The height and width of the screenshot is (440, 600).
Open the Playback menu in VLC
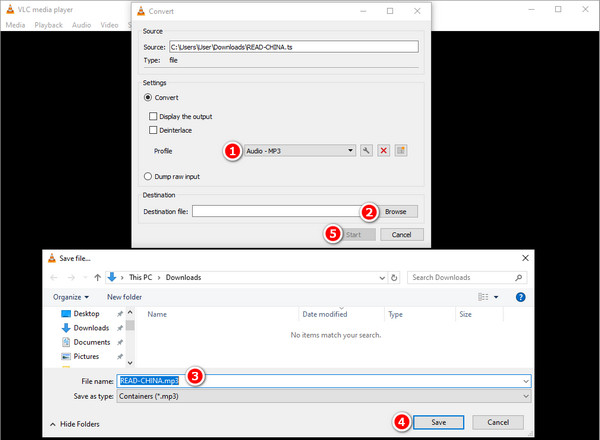48,25
